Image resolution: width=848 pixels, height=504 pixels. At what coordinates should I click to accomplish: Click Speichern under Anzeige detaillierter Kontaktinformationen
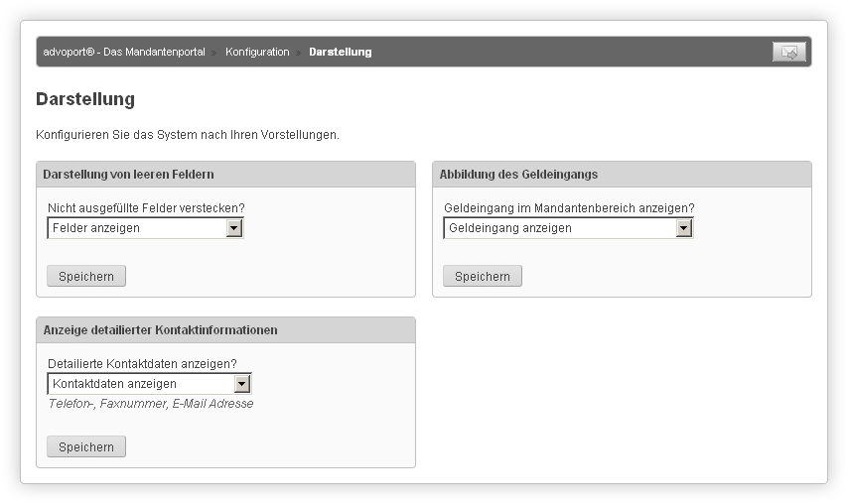pyautogui.click(x=86, y=446)
